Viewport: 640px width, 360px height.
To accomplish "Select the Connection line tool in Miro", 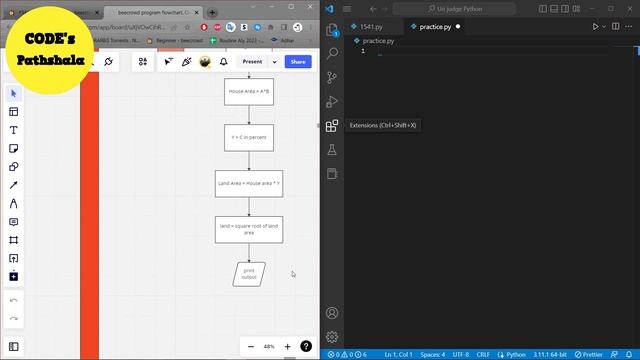I will point(13,185).
